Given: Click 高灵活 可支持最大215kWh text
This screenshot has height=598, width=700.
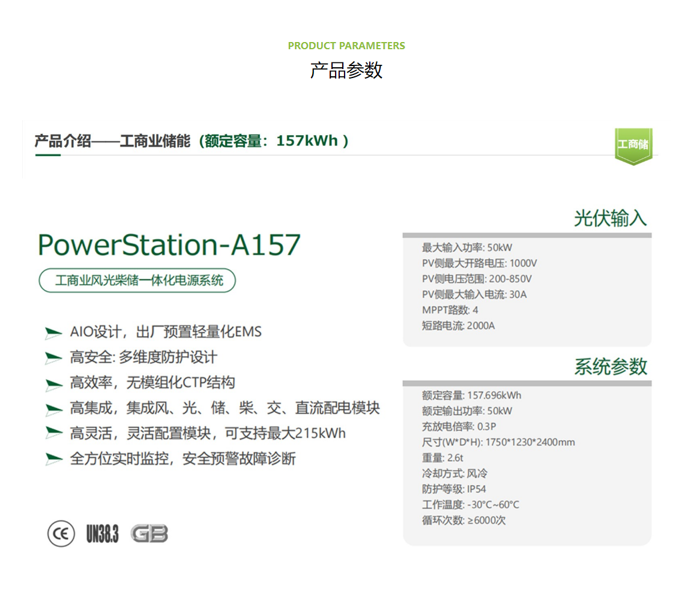Looking at the screenshot, I should pyautogui.click(x=208, y=433).
